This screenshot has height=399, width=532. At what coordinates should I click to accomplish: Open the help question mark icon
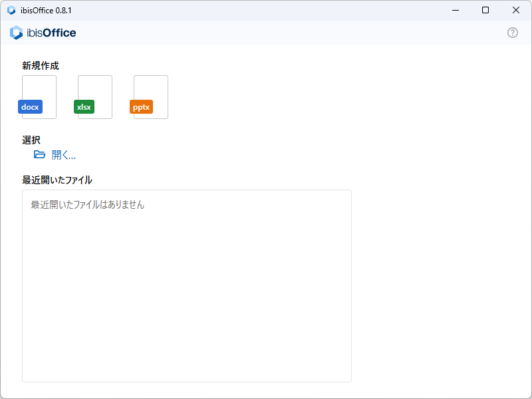(512, 33)
